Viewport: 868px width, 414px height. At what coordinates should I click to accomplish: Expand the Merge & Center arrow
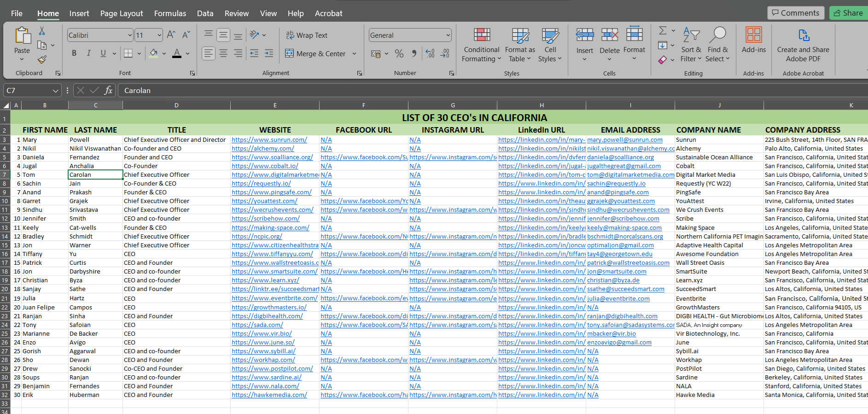(354, 53)
